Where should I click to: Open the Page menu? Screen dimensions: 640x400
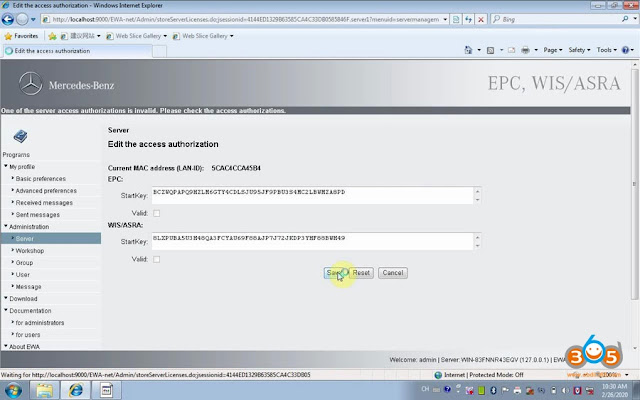pyautogui.click(x=553, y=50)
